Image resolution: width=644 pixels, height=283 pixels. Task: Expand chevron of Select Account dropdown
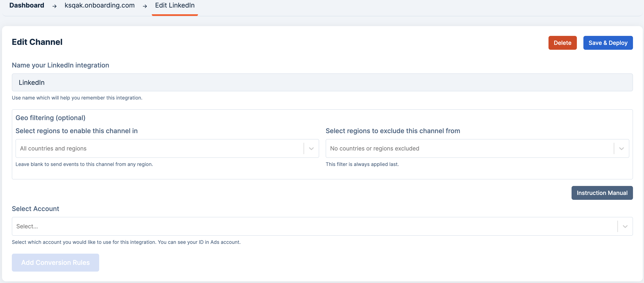(625, 227)
